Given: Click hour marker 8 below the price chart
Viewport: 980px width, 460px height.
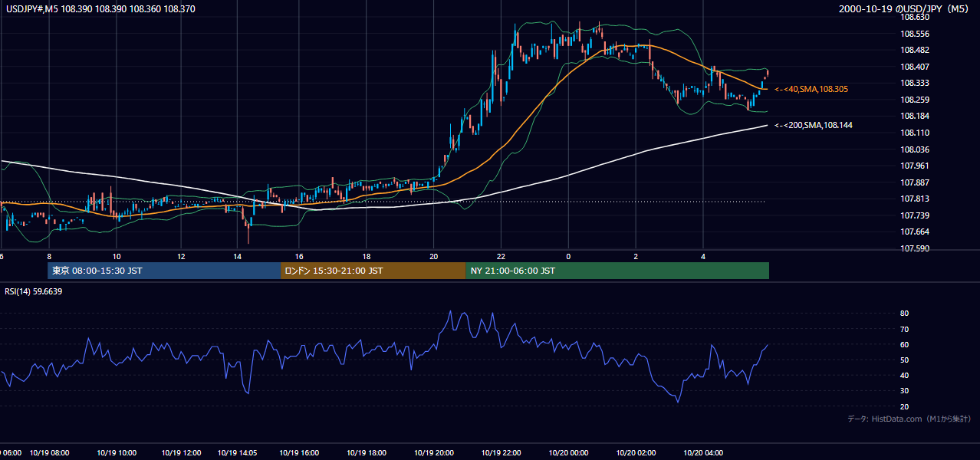Looking at the screenshot, I should tap(49, 257).
